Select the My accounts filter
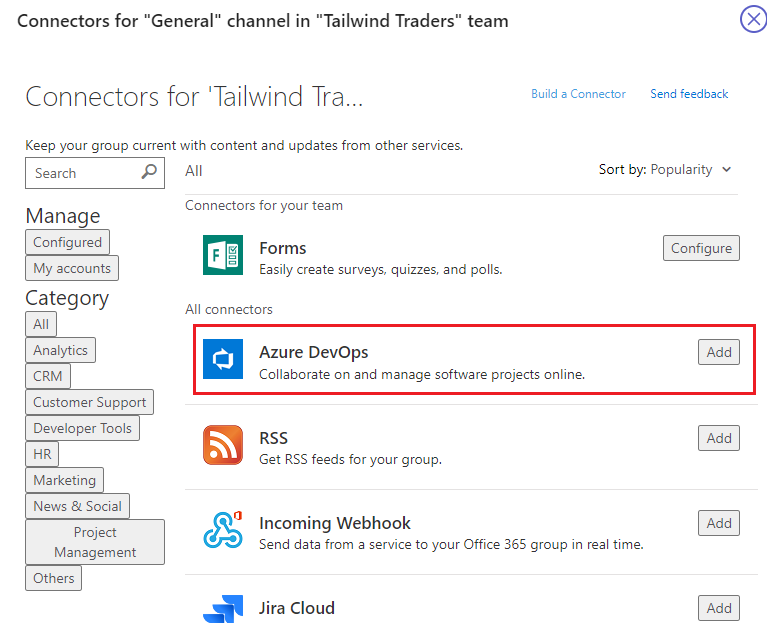 tap(72, 268)
